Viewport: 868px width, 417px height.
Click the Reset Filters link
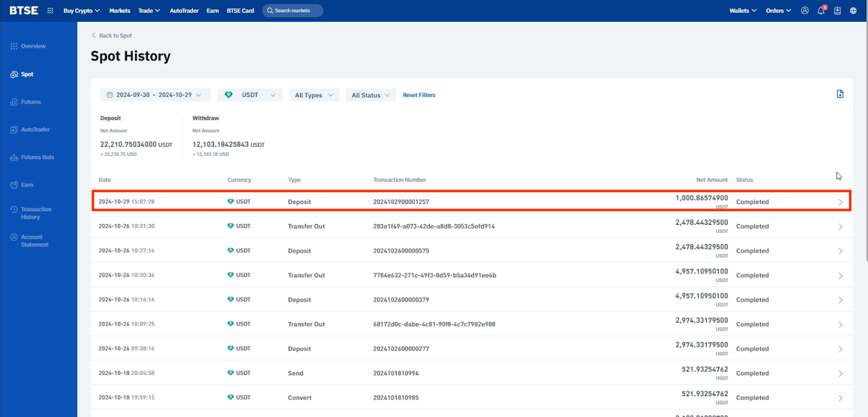(419, 95)
